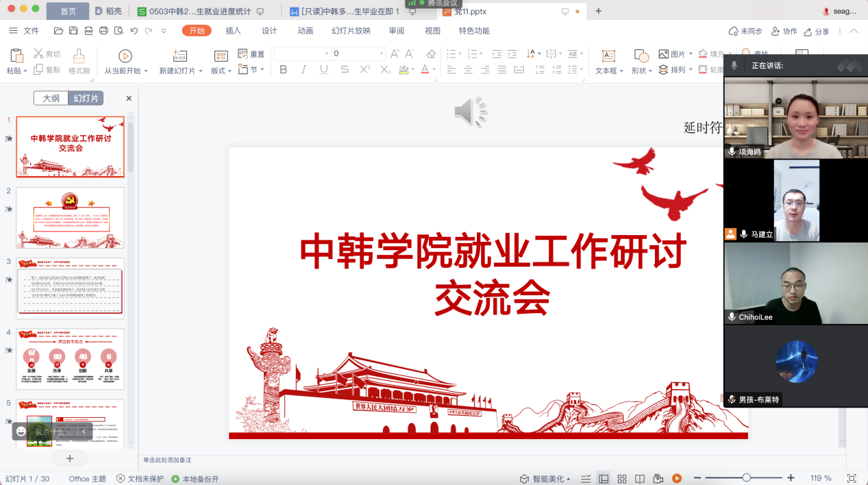Click the Undo arrow icon
The width and height of the screenshot is (868, 485).
134,31
